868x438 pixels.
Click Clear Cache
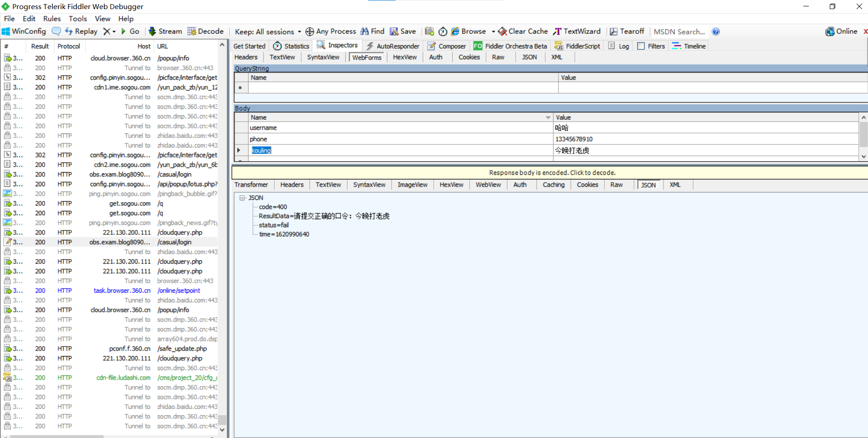523,31
